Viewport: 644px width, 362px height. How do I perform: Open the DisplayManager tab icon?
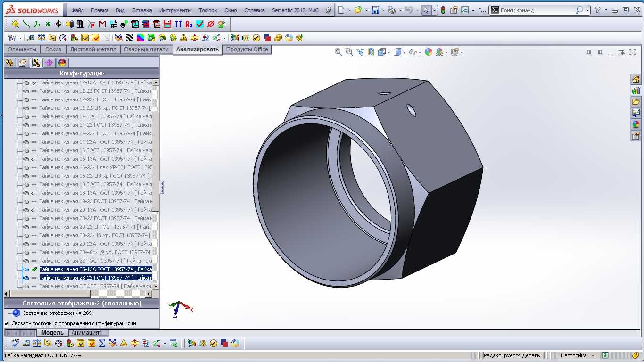coord(62,63)
